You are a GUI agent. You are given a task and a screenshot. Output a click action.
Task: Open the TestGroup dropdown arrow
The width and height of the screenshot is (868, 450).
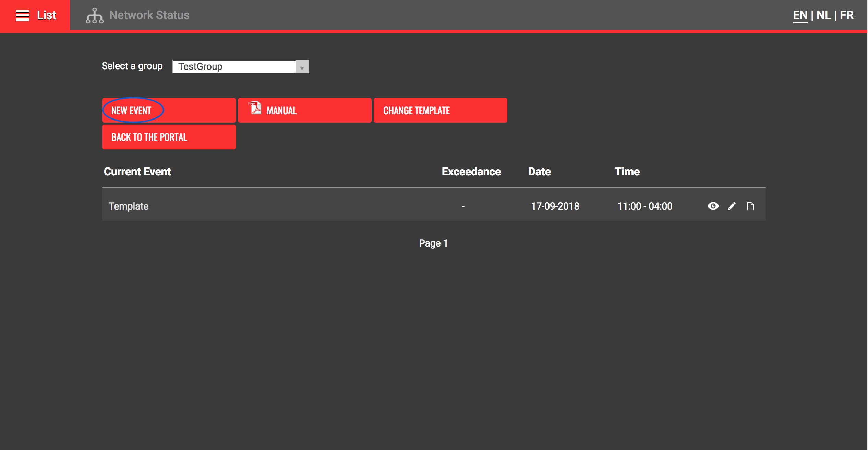coord(302,67)
